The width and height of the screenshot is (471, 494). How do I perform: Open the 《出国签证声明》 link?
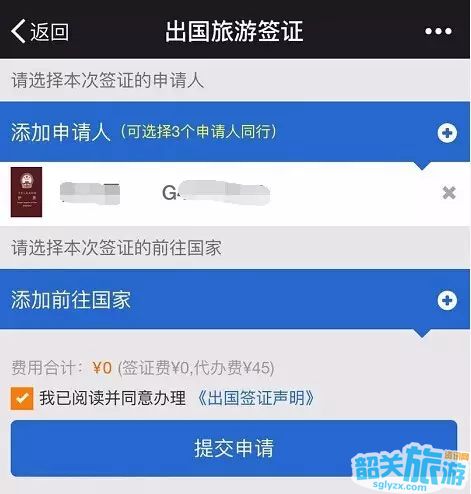256,398
